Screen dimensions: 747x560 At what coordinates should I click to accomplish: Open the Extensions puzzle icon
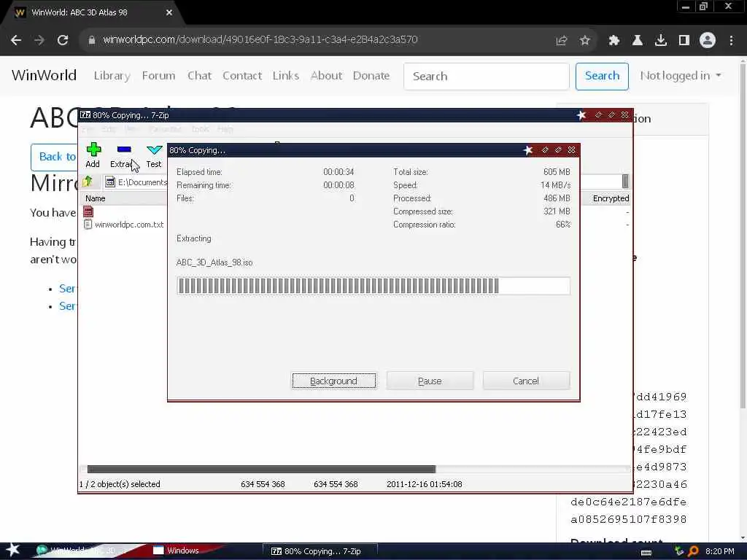coord(614,41)
